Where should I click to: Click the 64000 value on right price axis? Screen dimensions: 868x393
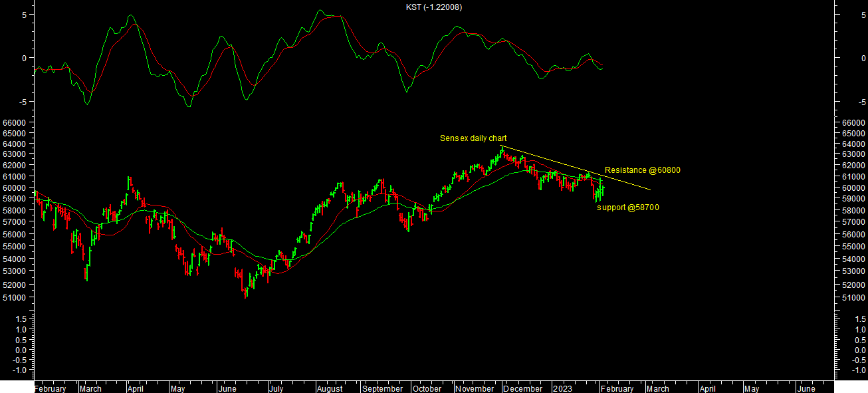[x=853, y=144]
